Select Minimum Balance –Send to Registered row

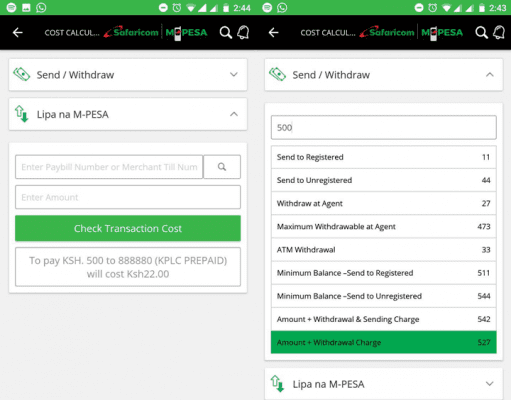(384, 273)
